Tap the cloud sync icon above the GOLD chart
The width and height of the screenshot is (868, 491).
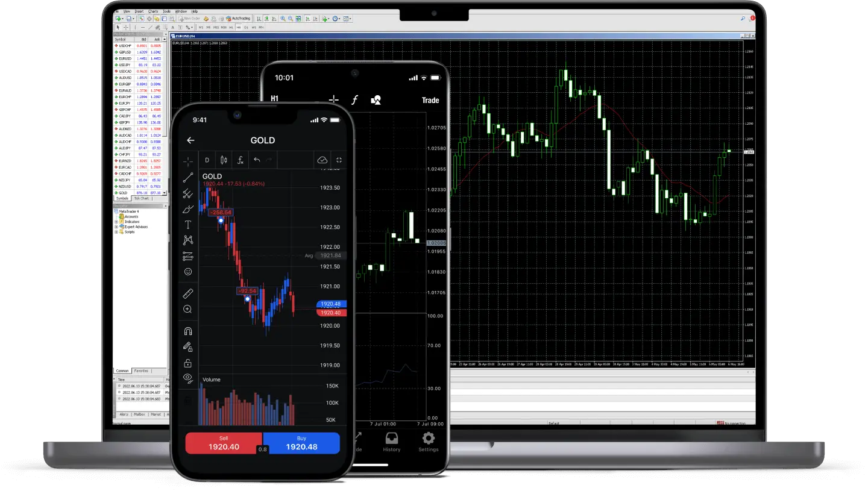322,160
